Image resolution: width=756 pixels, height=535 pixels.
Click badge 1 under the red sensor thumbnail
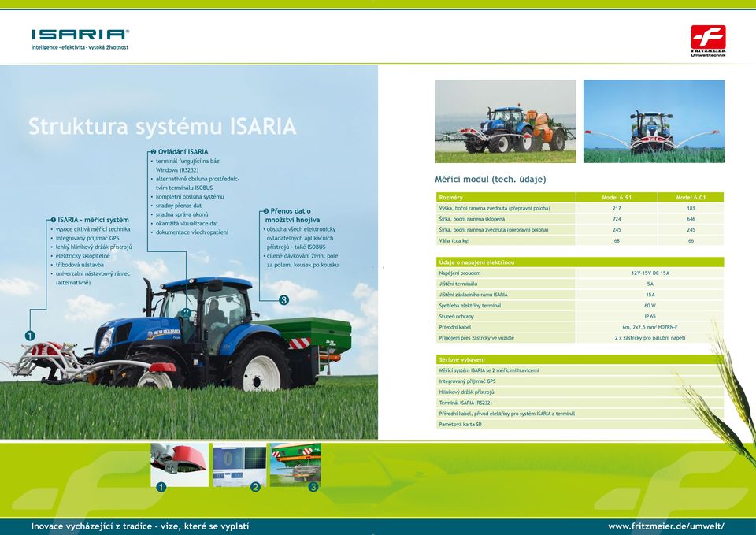[x=161, y=487]
